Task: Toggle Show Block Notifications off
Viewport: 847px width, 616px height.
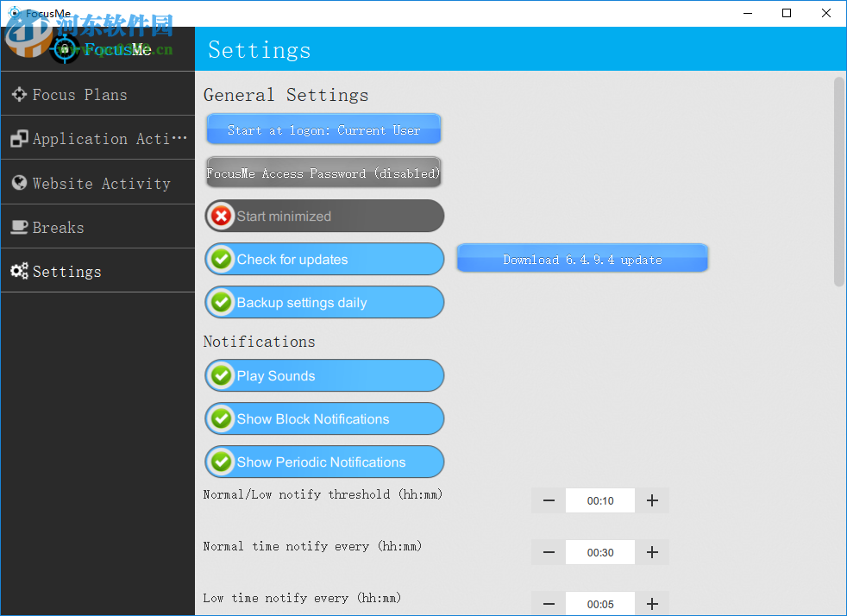Action: click(323, 418)
